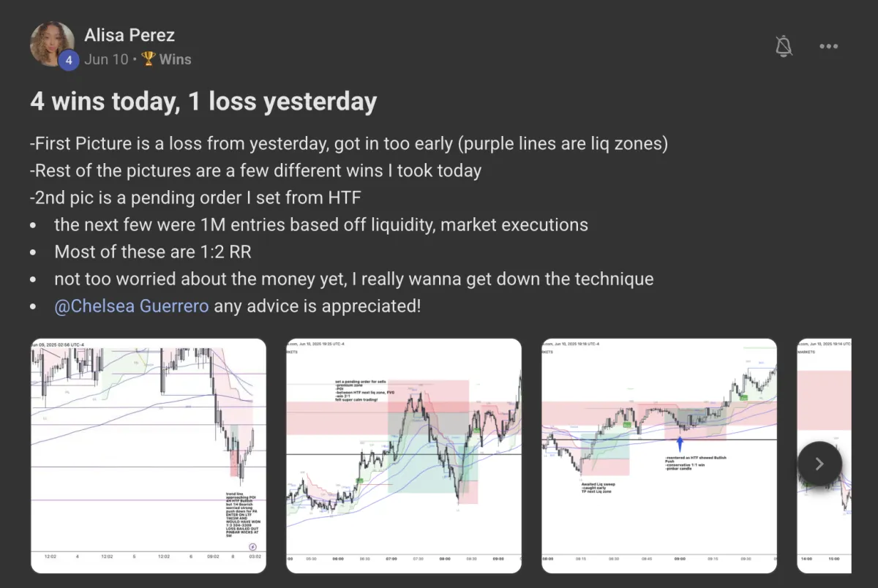
Task: Open Alisa Perez's profile avatar
Action: (52, 44)
